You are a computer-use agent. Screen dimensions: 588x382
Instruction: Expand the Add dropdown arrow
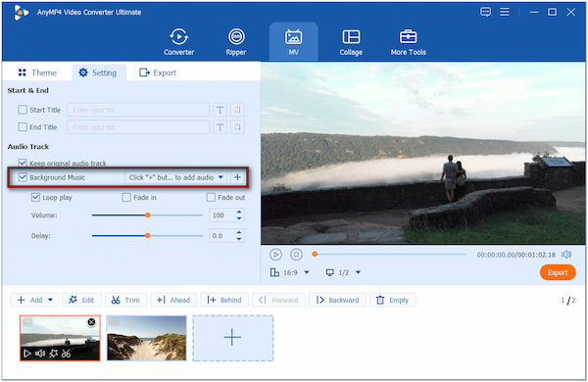(51, 300)
